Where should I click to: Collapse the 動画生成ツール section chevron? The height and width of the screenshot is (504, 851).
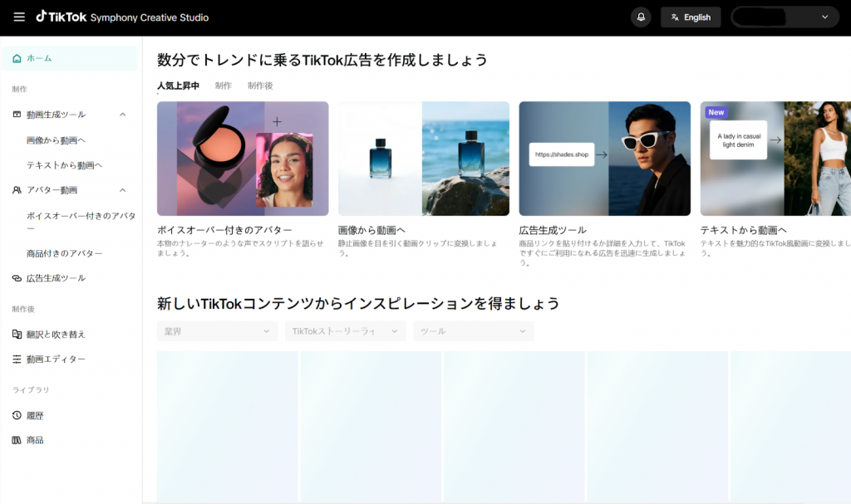(123, 115)
